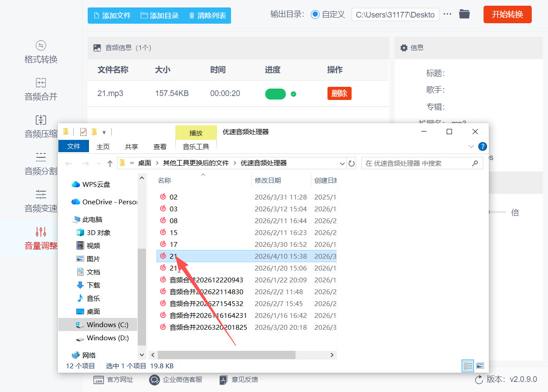Select the 音频变速 sidebar icon
The image size is (548, 392).
(x=41, y=194)
